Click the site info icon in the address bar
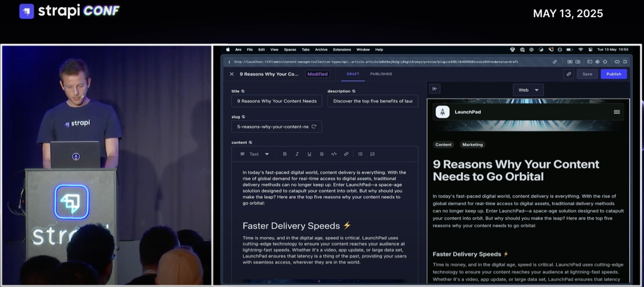Viewport: 644px width, 287px height. pyautogui.click(x=229, y=62)
